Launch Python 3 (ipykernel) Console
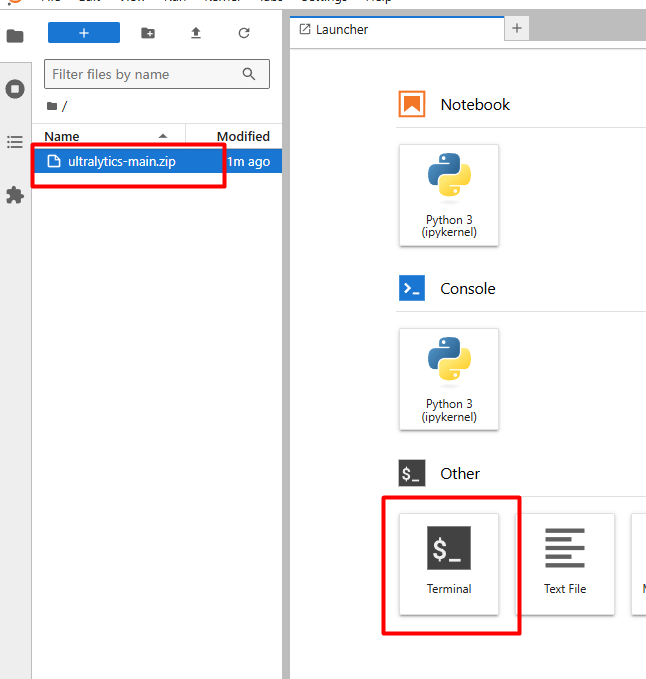 [x=449, y=380]
